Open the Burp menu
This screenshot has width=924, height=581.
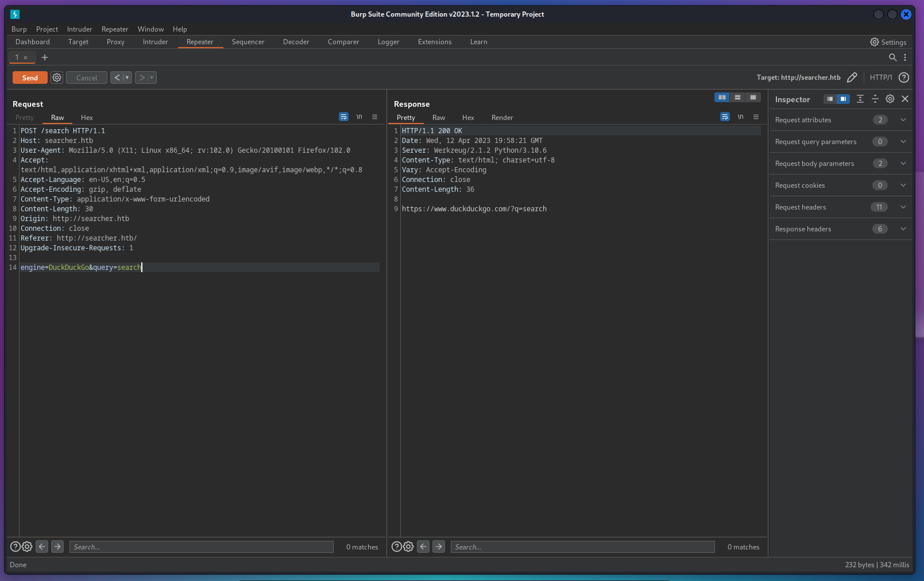[19, 29]
